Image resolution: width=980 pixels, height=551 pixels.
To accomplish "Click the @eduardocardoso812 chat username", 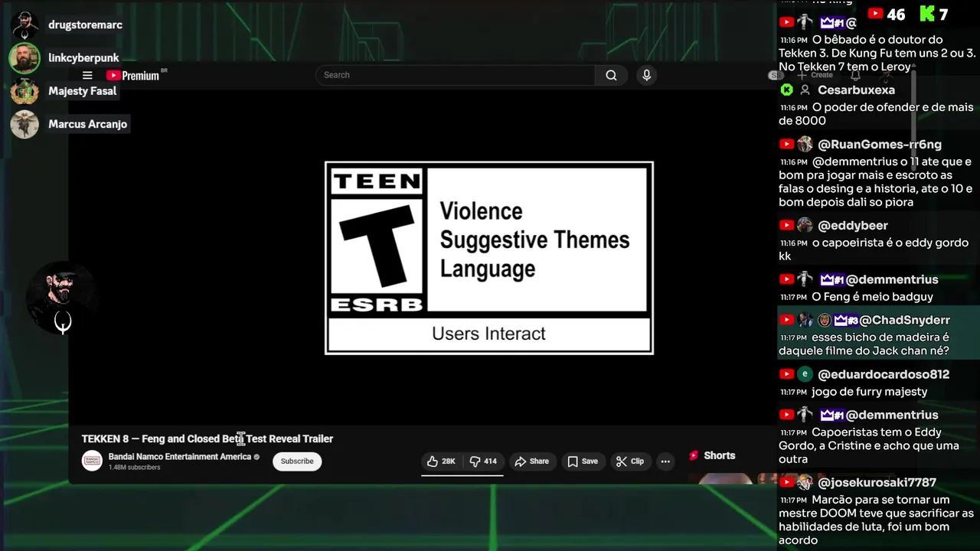I will pos(884,374).
